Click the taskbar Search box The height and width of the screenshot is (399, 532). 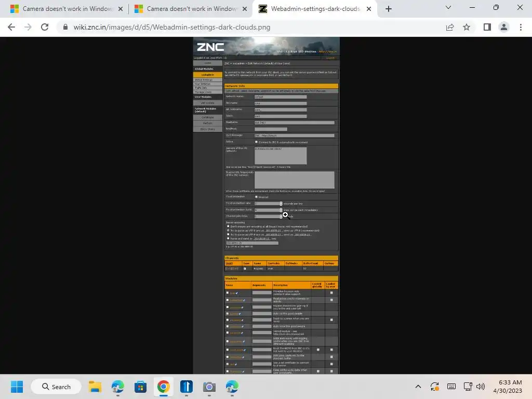pos(56,387)
